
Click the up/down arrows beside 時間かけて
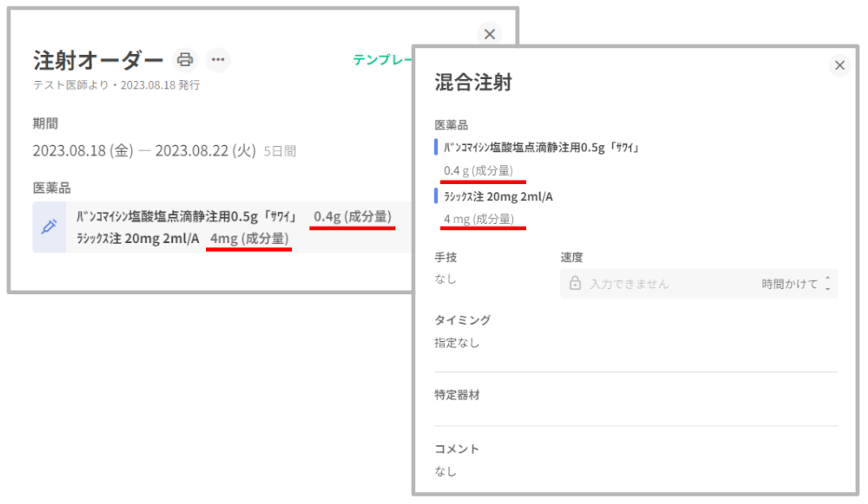(828, 283)
